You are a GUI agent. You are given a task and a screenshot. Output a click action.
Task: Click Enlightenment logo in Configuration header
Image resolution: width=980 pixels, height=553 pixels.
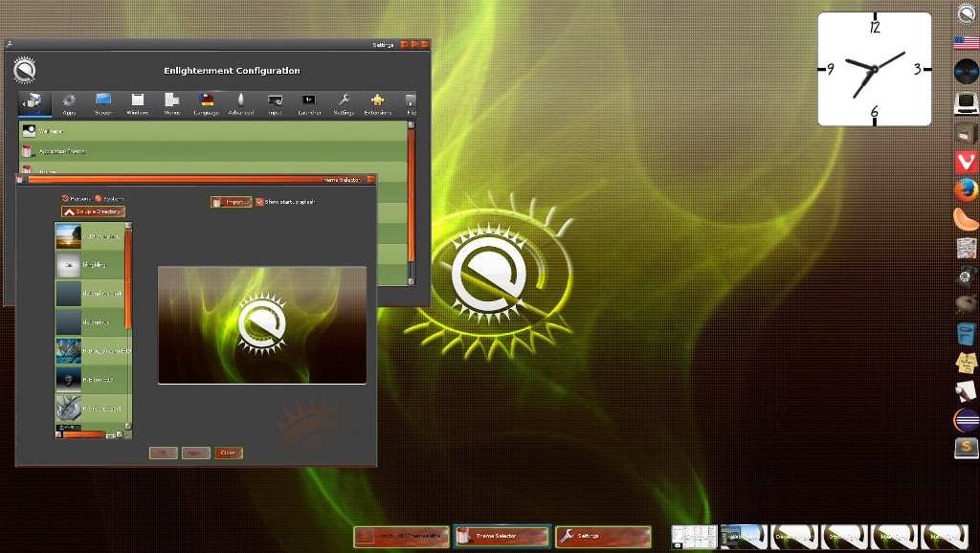click(x=24, y=70)
